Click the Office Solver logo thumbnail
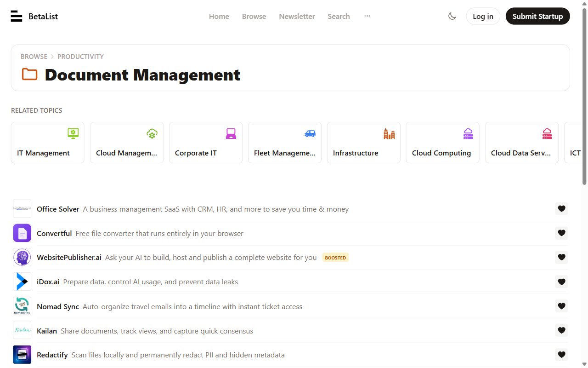Viewport: 588px width, 368px height. [22, 209]
